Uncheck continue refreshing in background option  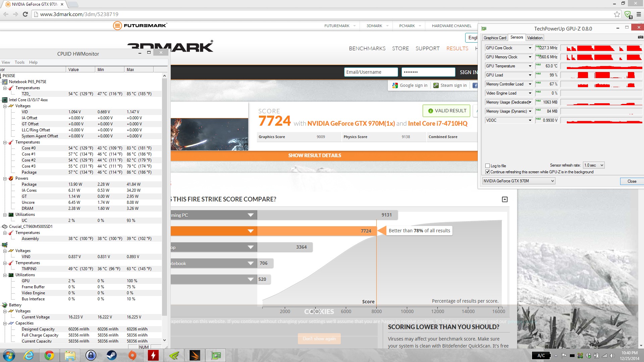487,172
